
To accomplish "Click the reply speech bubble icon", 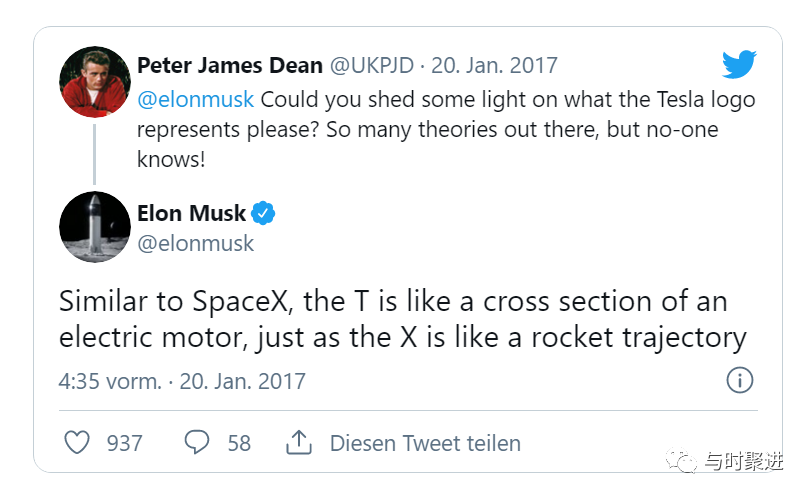I will [x=197, y=442].
